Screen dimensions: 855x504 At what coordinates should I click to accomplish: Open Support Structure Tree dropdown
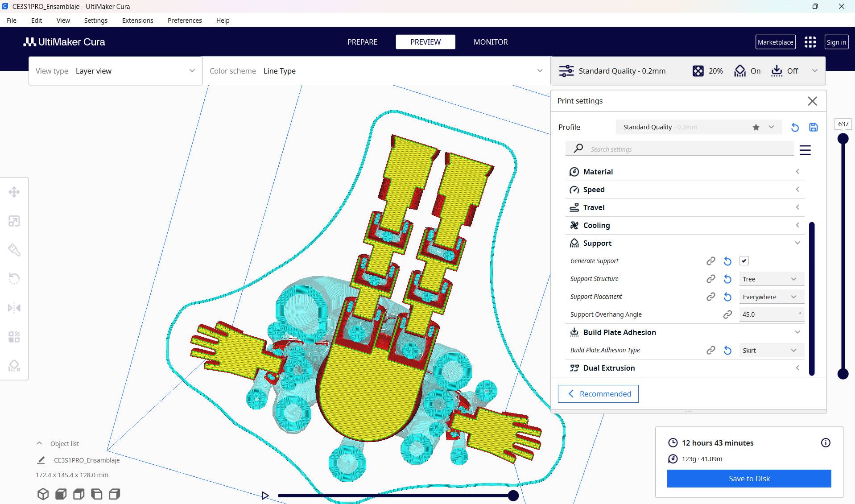(x=772, y=279)
